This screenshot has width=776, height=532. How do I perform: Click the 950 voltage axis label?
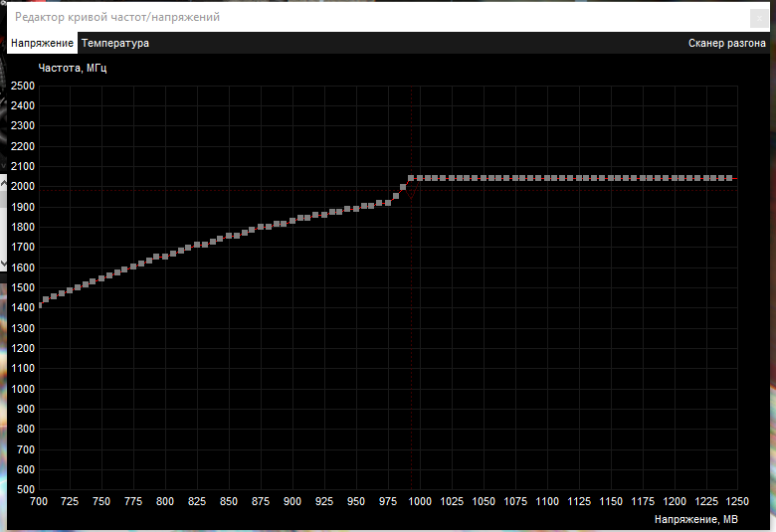point(356,501)
